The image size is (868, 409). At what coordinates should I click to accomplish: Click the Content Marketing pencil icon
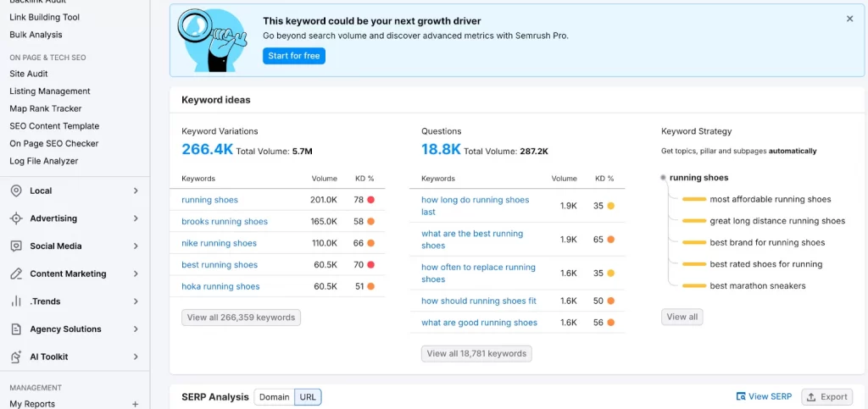[x=16, y=274]
